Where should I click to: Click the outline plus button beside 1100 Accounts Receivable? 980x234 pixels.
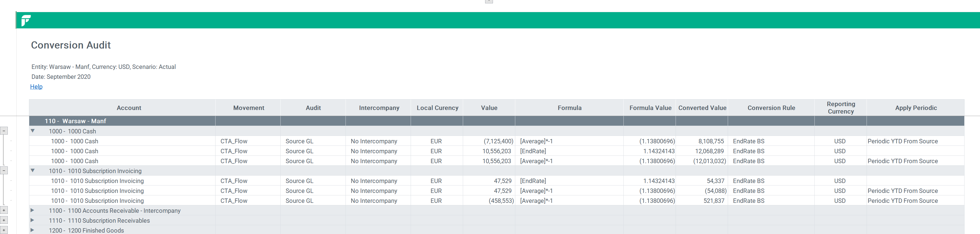pyautogui.click(x=4, y=210)
